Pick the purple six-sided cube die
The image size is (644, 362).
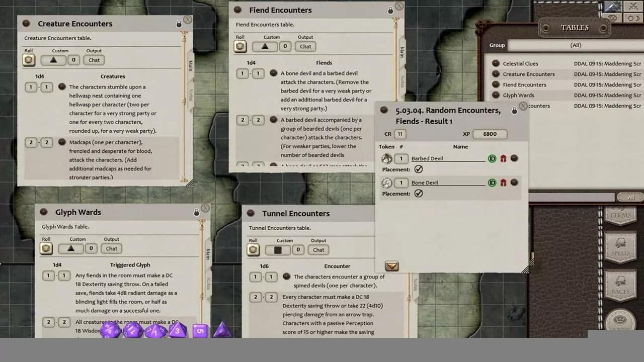pyautogui.click(x=200, y=330)
